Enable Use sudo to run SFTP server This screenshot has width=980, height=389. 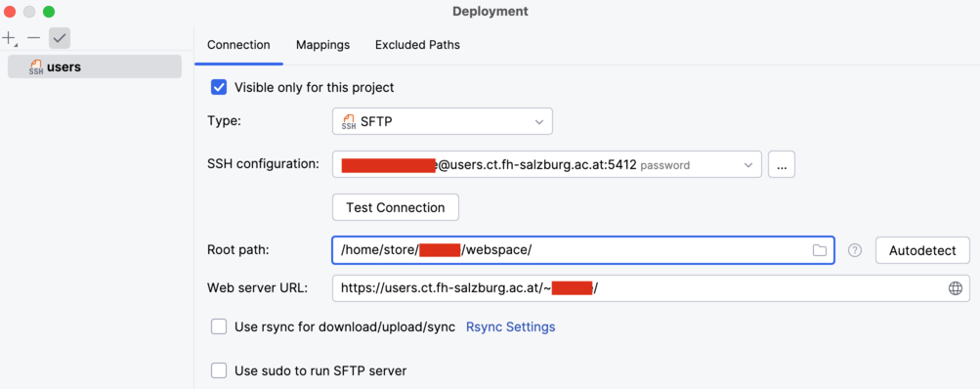(219, 370)
